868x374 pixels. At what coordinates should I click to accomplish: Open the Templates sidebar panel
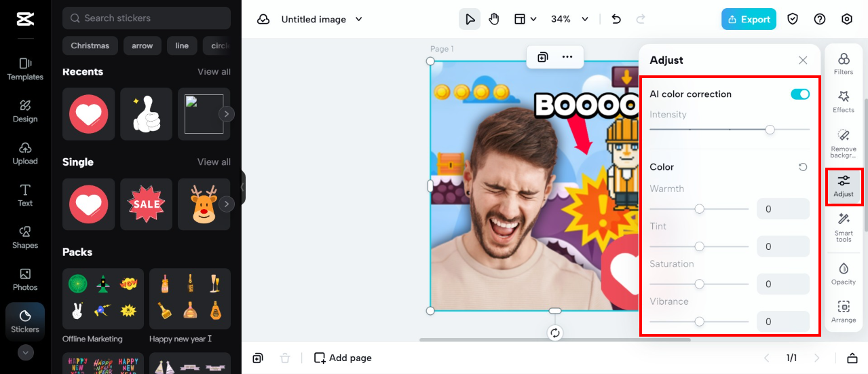(25, 69)
